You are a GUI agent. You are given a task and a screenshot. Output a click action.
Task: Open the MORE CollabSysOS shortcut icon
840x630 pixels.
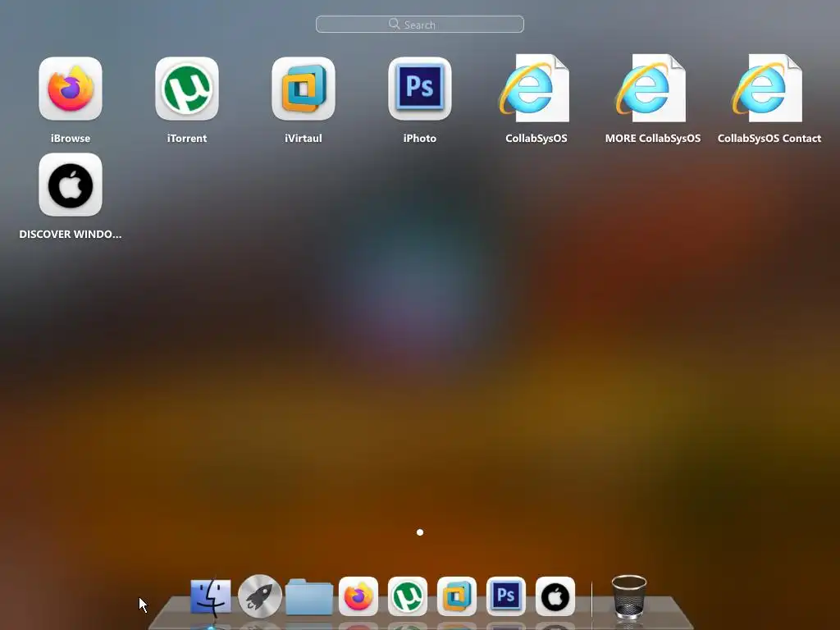(651, 89)
